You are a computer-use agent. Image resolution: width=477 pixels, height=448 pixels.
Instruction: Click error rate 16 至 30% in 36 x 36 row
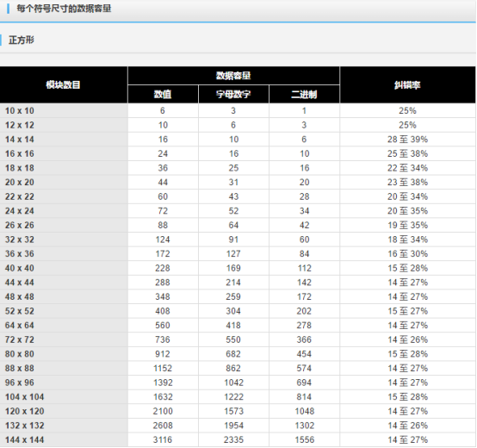click(x=407, y=254)
